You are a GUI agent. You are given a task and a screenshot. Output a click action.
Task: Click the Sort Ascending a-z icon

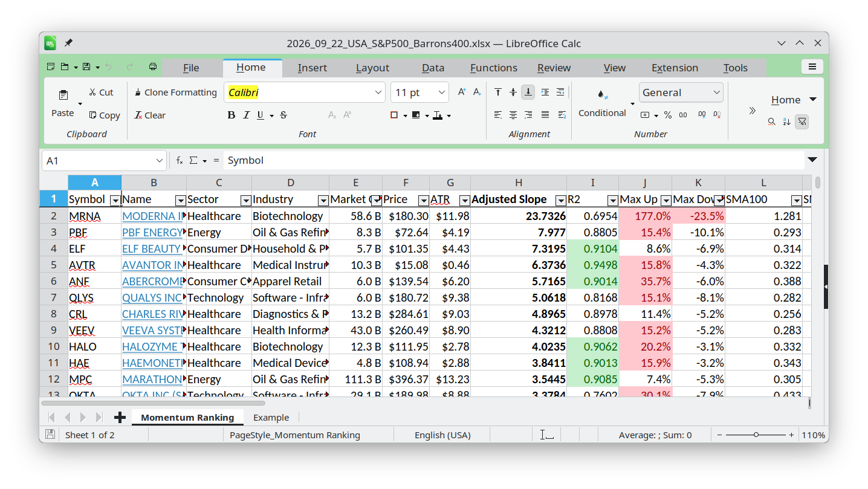[x=786, y=121]
